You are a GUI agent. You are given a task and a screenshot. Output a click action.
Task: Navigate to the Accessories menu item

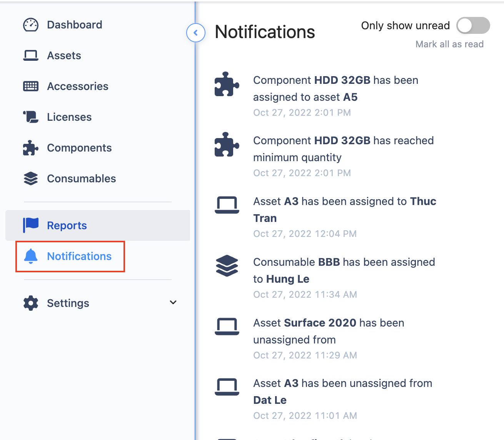(x=77, y=86)
